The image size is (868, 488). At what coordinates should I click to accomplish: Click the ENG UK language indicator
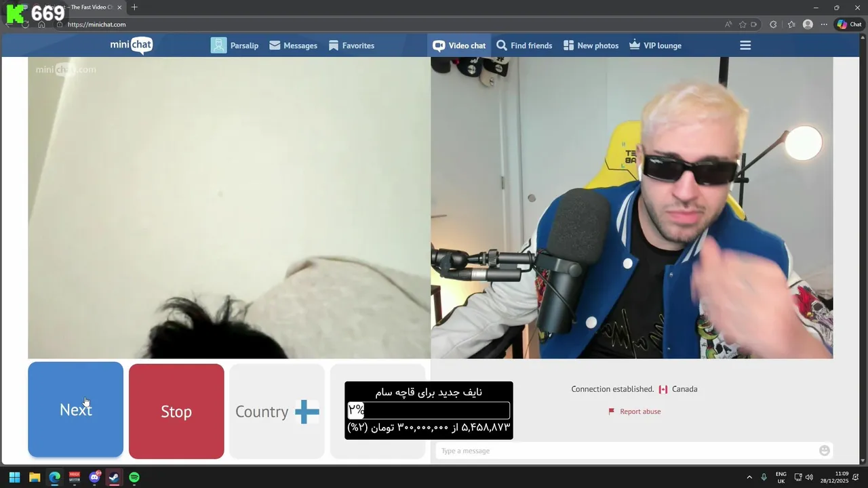coord(781,477)
